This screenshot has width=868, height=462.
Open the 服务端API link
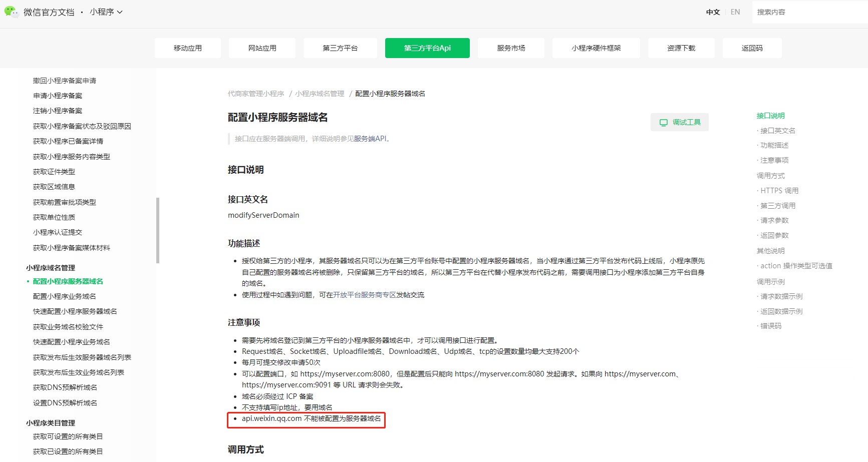tap(370, 139)
